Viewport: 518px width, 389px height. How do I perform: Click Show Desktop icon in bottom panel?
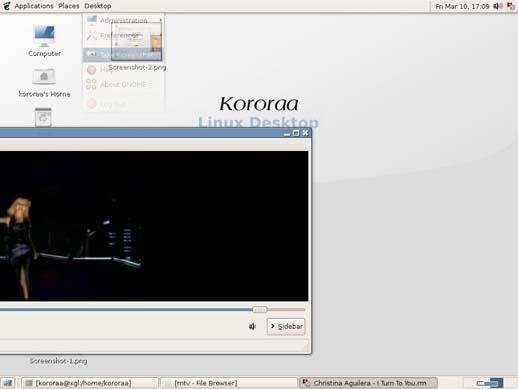tap(8, 383)
